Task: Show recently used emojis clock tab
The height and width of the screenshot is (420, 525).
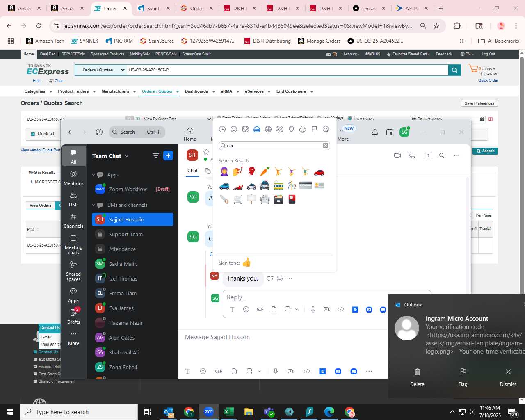Action: [222, 129]
